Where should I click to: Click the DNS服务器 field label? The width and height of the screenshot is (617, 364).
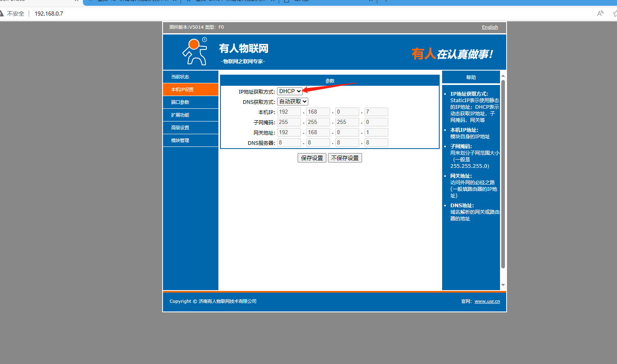point(261,143)
